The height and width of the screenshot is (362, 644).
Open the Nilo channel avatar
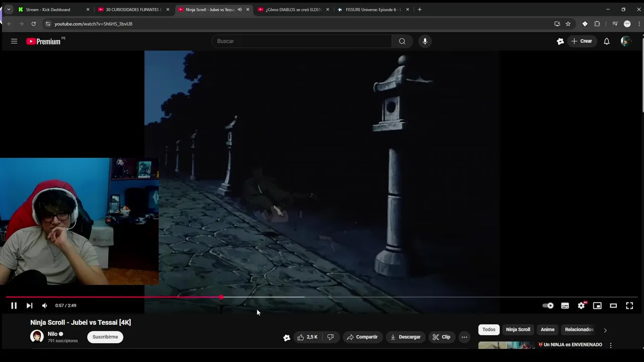[37, 336]
